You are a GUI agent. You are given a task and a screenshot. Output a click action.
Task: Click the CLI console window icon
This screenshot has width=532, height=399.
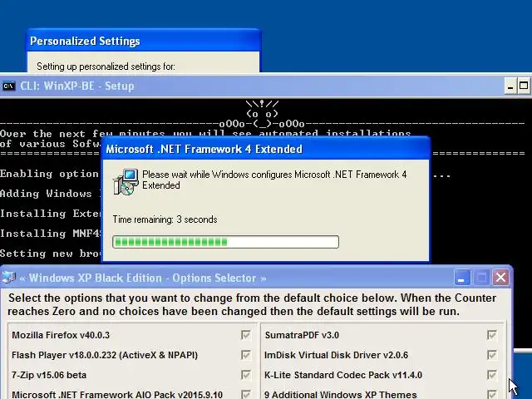tap(8, 86)
